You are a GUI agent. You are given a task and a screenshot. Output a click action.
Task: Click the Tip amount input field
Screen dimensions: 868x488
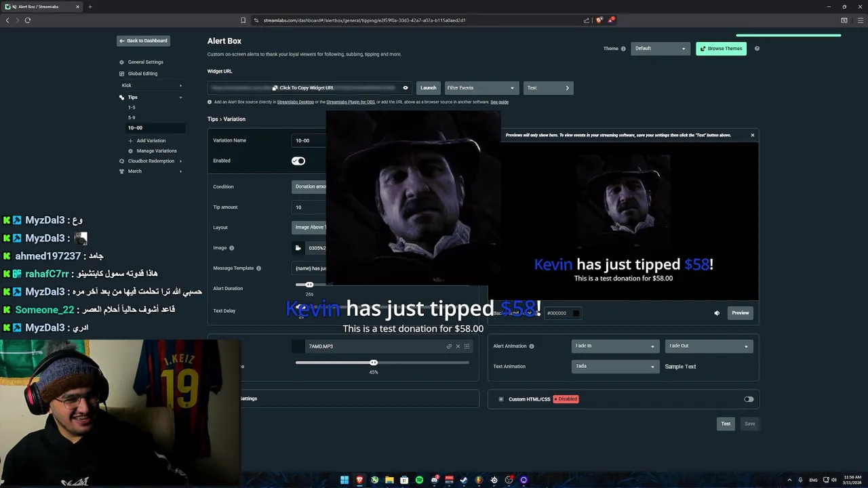click(x=309, y=207)
